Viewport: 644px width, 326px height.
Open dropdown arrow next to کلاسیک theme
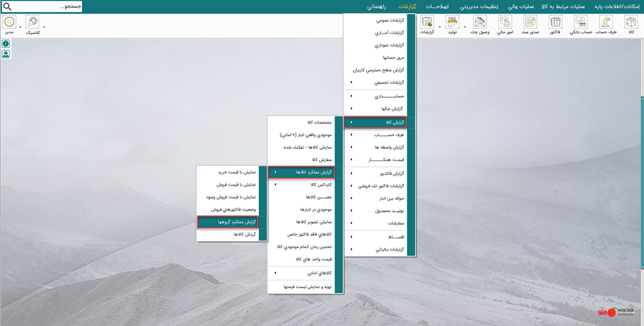point(44,28)
